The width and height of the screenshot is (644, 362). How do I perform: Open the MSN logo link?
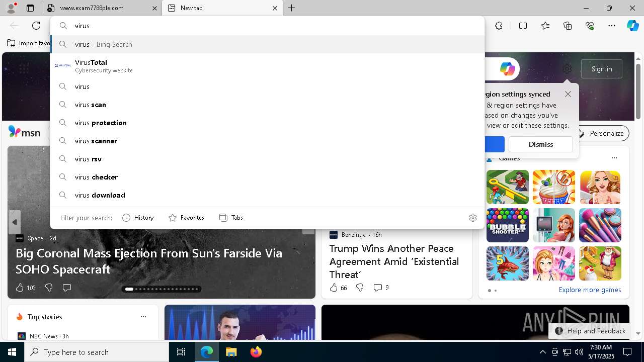tap(24, 132)
